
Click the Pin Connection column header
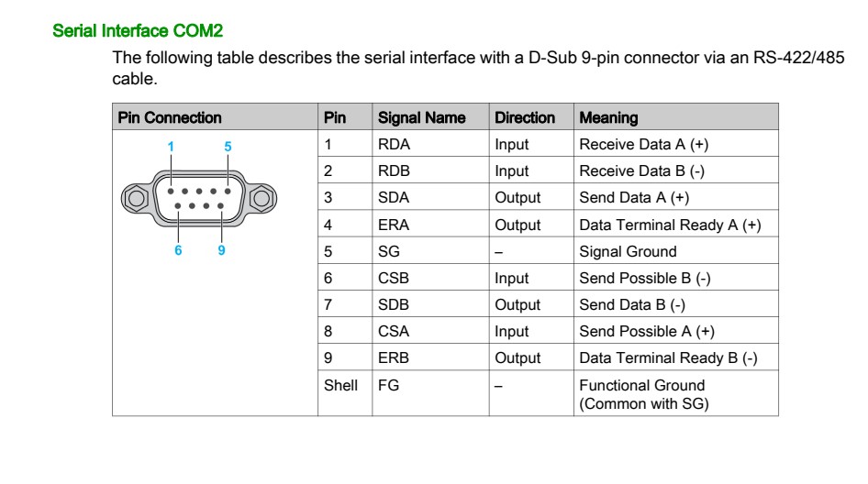[x=170, y=117]
